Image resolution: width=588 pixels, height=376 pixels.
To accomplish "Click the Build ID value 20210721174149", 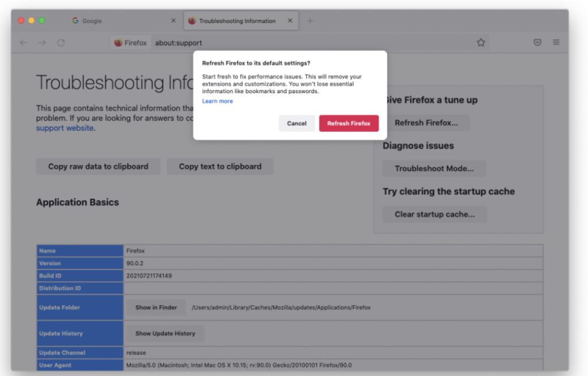I will click(x=149, y=276).
